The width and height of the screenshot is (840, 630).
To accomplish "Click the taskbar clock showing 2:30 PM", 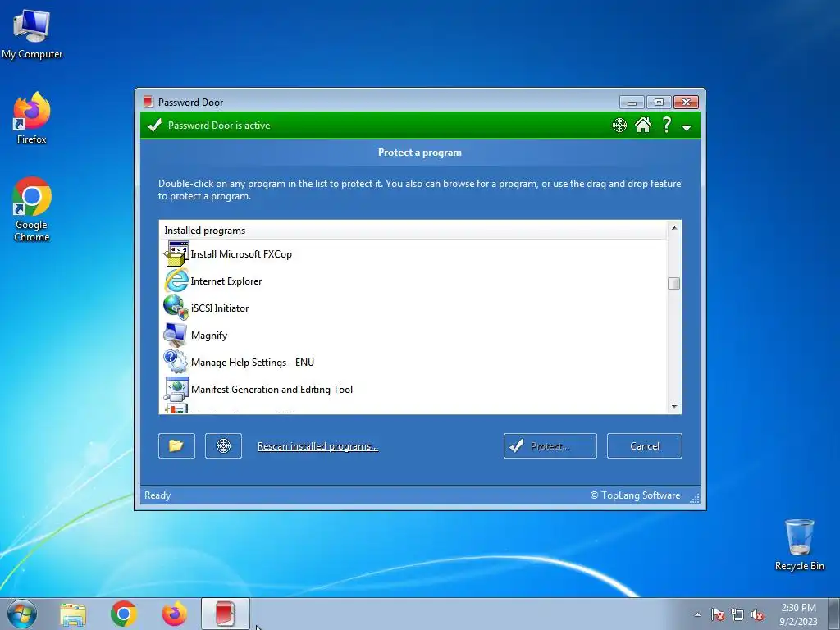I will coord(798,614).
